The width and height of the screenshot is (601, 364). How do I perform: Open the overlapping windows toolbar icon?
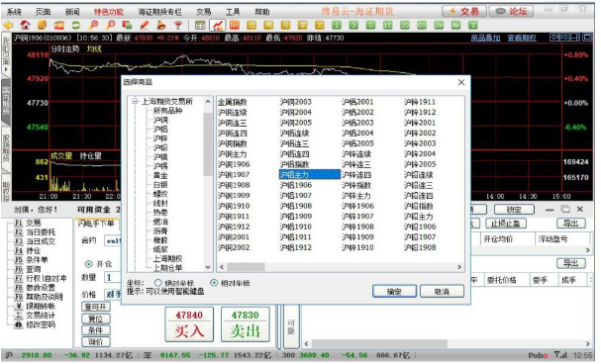coord(128,26)
